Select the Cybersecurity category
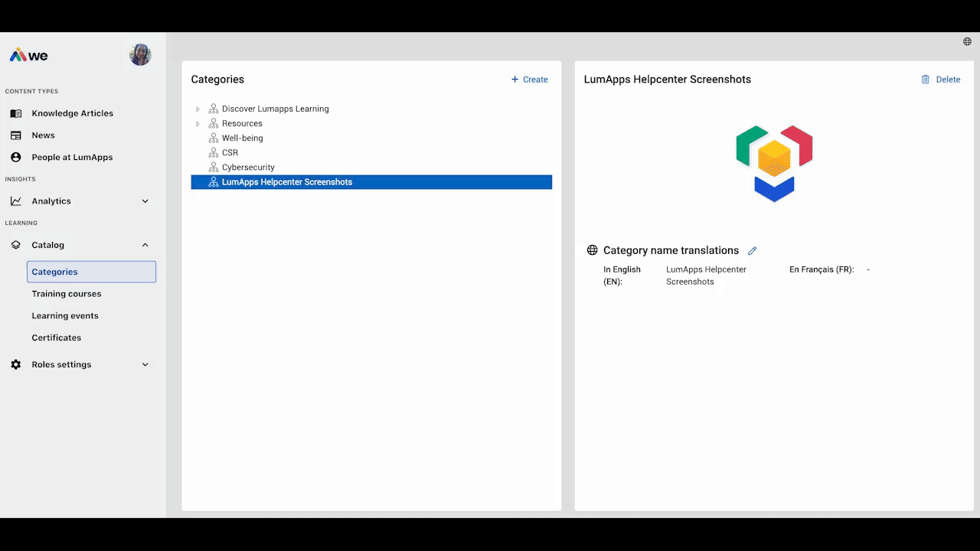 coord(248,167)
